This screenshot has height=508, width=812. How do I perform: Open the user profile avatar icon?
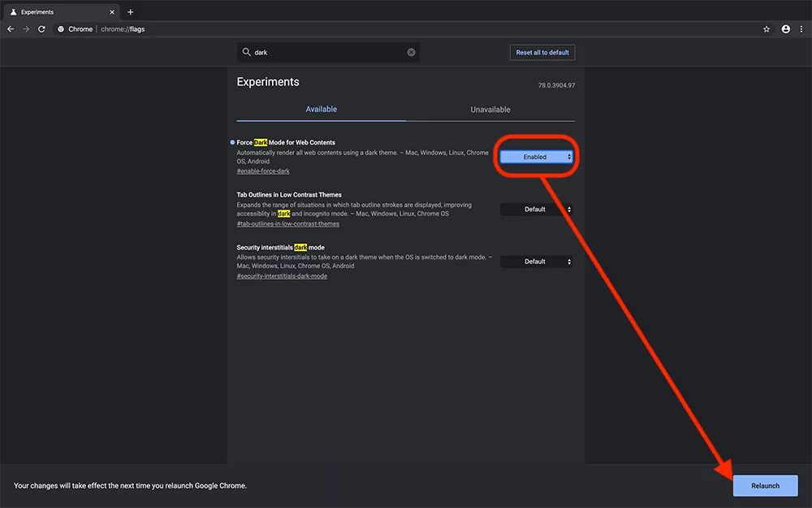[x=785, y=29]
